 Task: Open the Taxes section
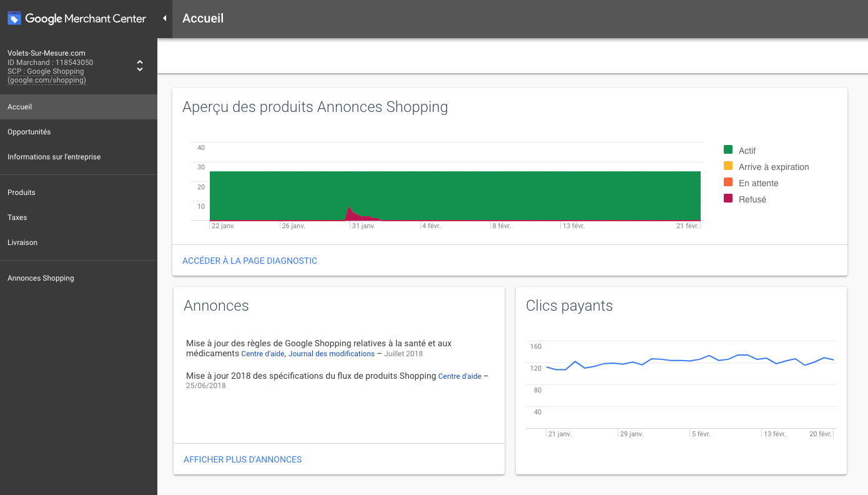tap(17, 217)
